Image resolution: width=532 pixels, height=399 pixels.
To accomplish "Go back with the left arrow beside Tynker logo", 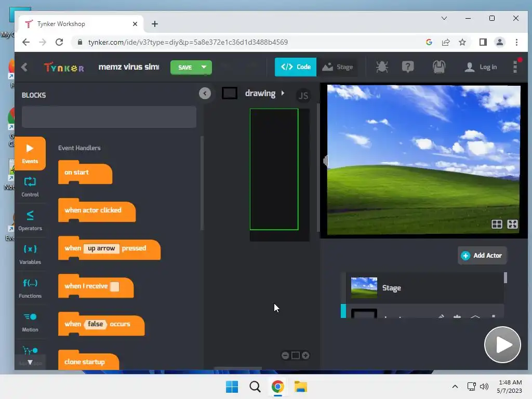I will 24,67.
